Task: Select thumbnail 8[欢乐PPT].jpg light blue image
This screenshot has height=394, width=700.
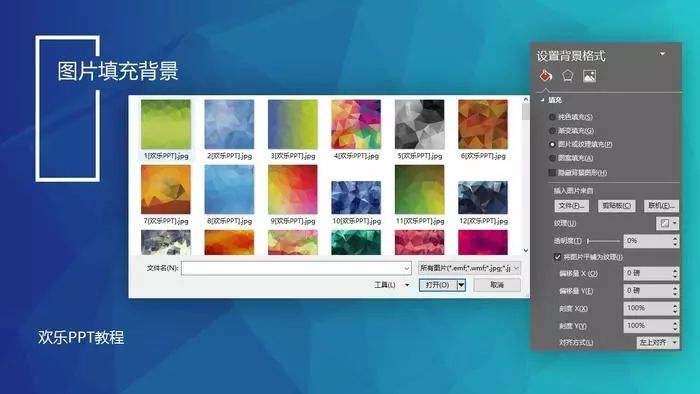Action: coord(229,190)
